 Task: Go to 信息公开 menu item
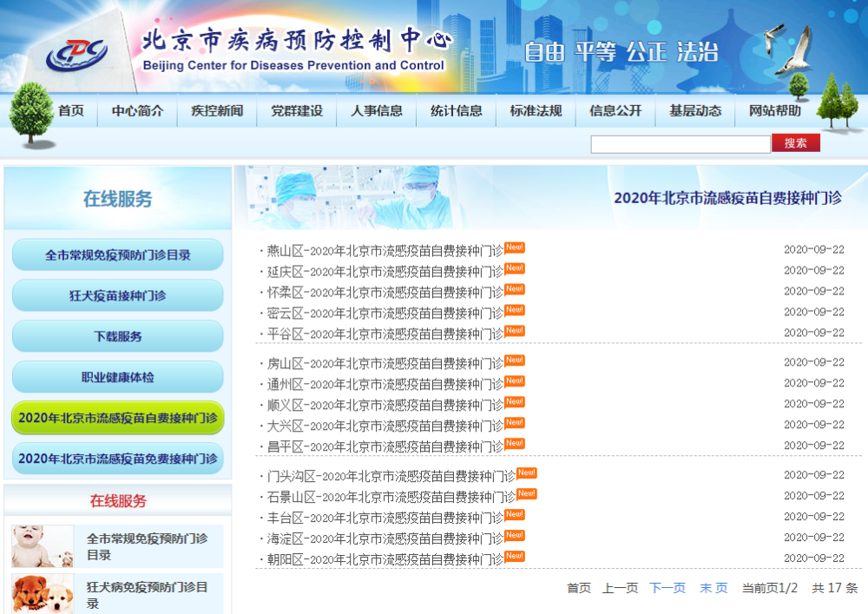point(615,111)
